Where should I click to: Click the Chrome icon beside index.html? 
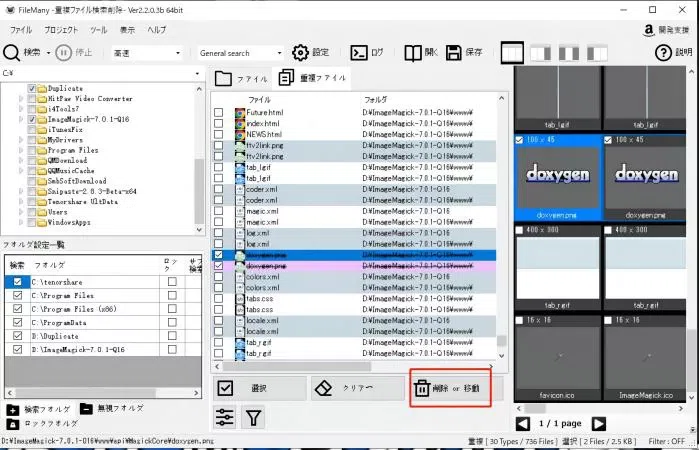(240, 124)
